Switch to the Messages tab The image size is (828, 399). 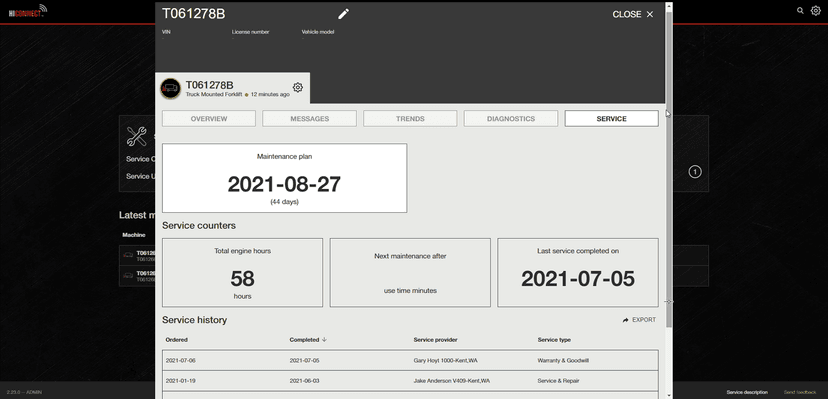[x=309, y=119]
